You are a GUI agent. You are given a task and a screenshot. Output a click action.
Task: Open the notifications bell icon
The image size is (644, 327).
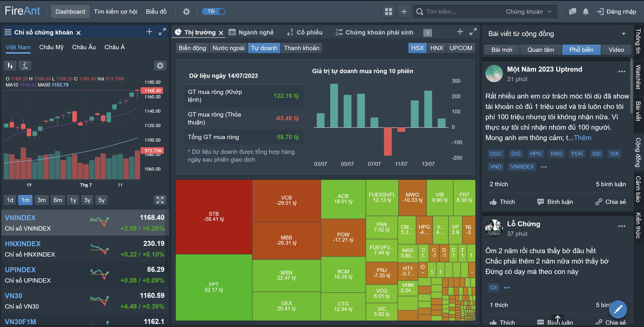[x=586, y=11]
